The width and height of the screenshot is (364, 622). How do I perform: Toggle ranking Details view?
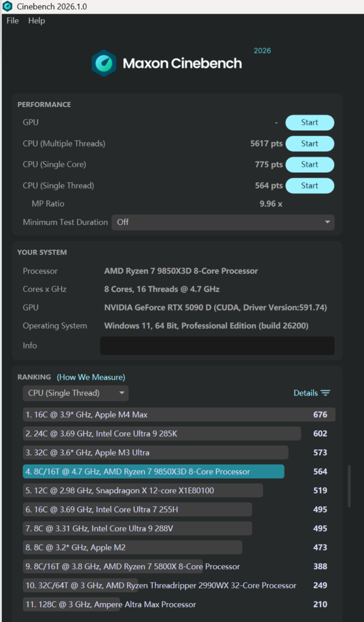click(306, 393)
